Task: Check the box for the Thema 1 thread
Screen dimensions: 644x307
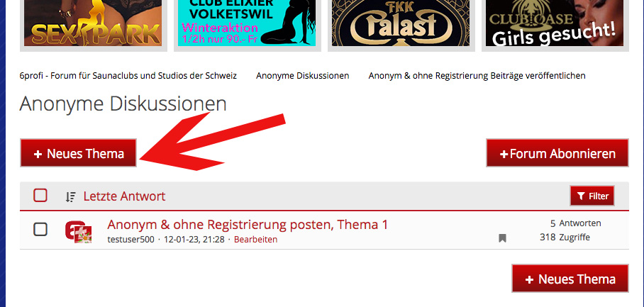Action: (x=40, y=230)
